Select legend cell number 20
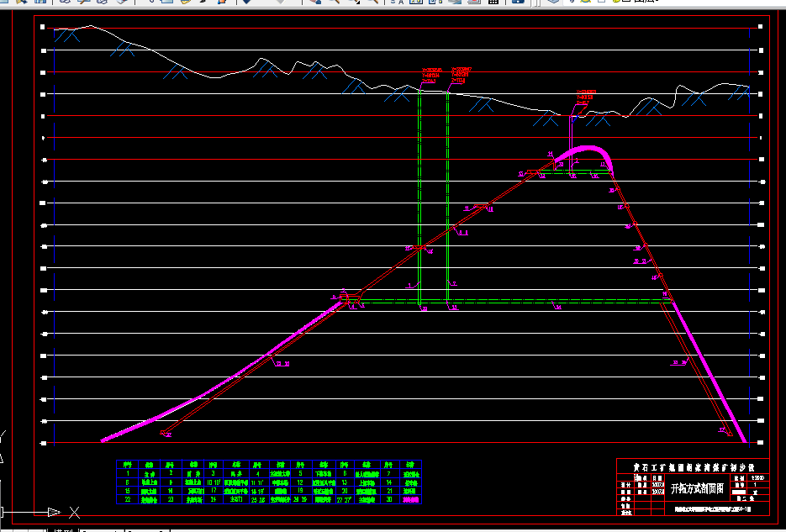The image size is (786, 532). pyautogui.click(x=345, y=491)
